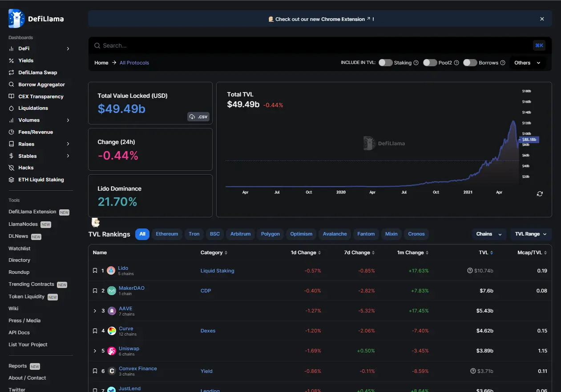Click the DeFi bar chart icon in sidebar
The height and width of the screenshot is (392, 561).
(x=12, y=48)
